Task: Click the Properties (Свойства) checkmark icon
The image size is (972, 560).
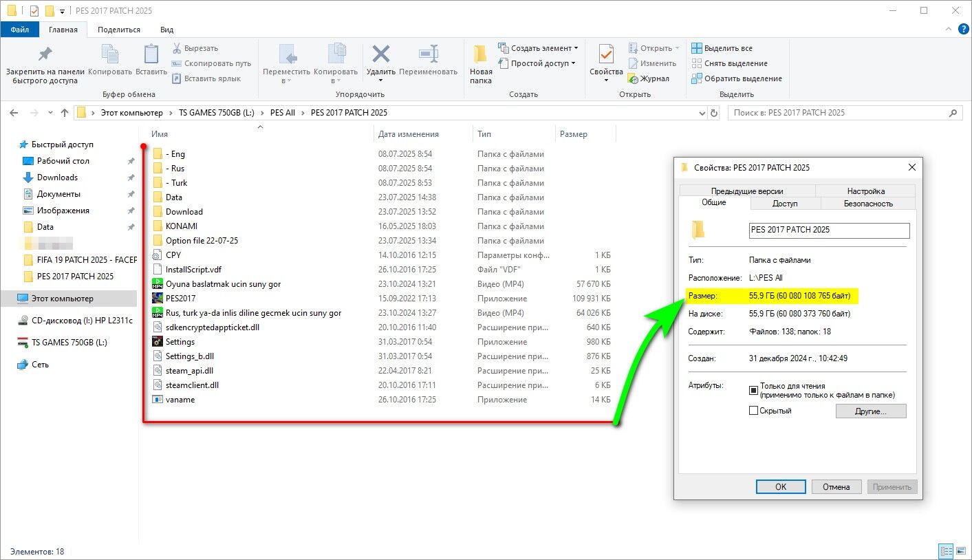Action: pyautogui.click(x=606, y=54)
